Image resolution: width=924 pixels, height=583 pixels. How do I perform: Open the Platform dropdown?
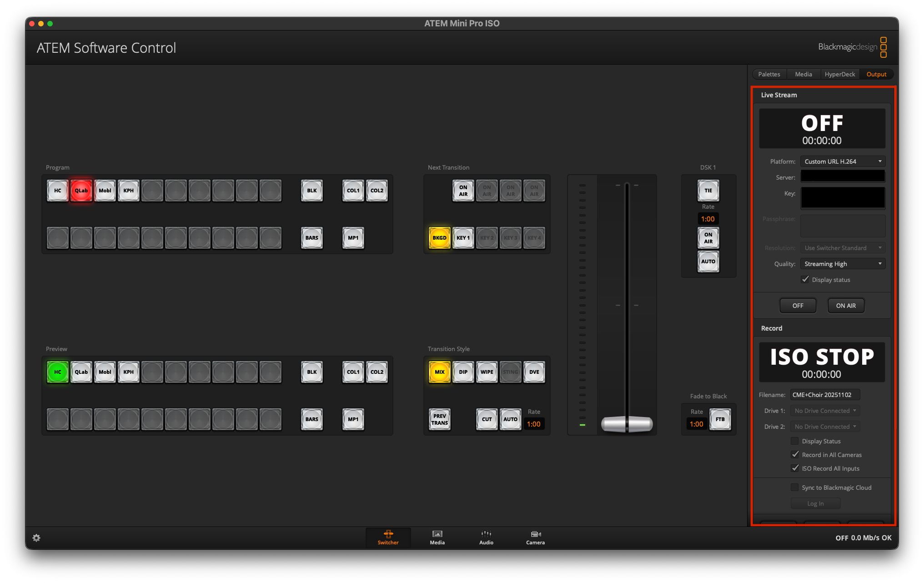pos(843,161)
